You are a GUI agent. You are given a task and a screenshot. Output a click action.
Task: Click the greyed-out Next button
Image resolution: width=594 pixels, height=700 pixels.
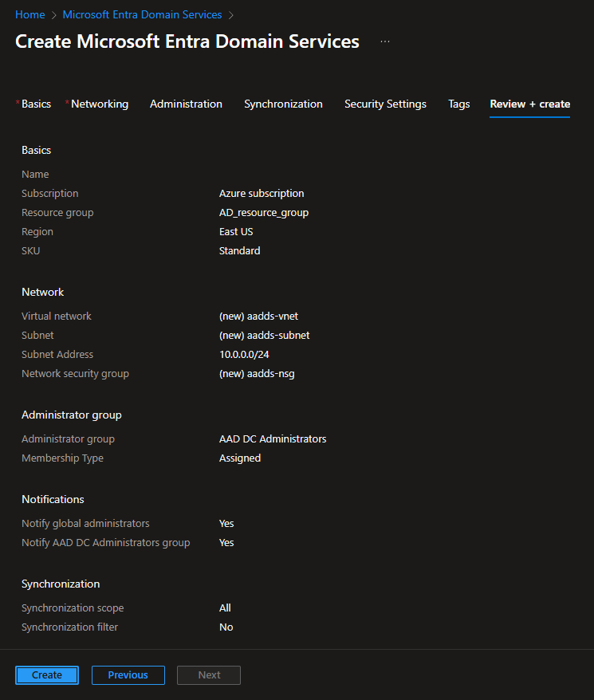pyautogui.click(x=209, y=674)
